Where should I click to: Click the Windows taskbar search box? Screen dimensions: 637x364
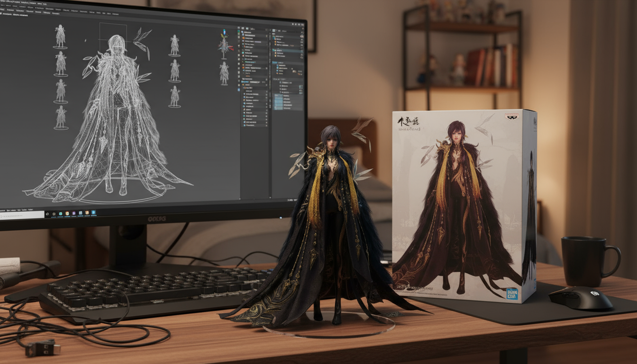[22, 215]
